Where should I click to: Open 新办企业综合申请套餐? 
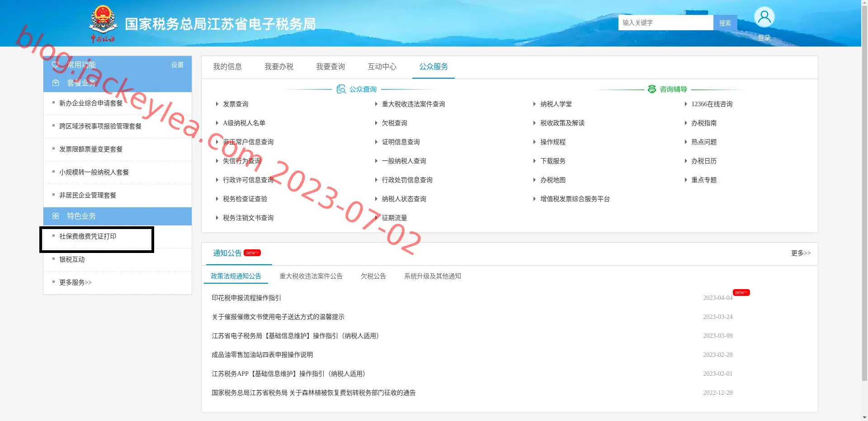[91, 103]
